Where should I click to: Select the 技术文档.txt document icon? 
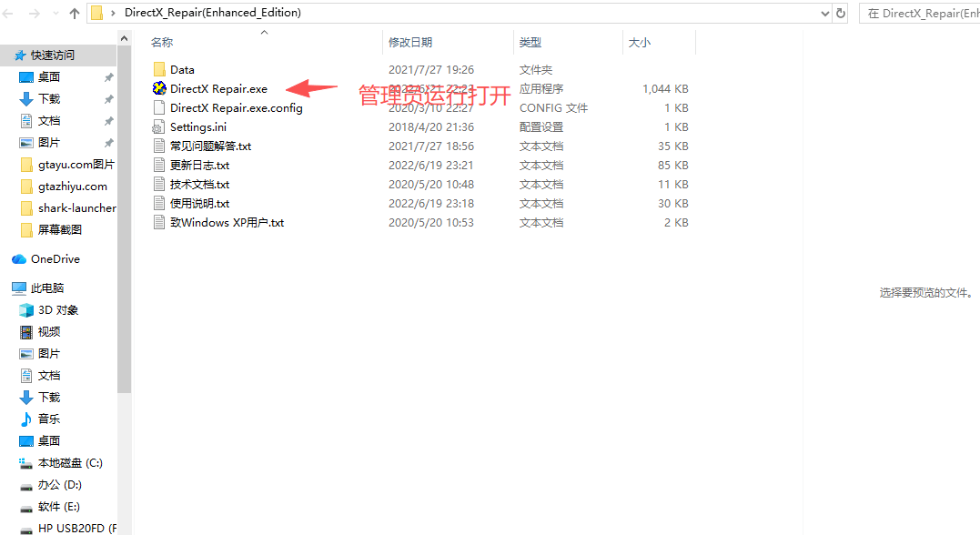point(159,185)
